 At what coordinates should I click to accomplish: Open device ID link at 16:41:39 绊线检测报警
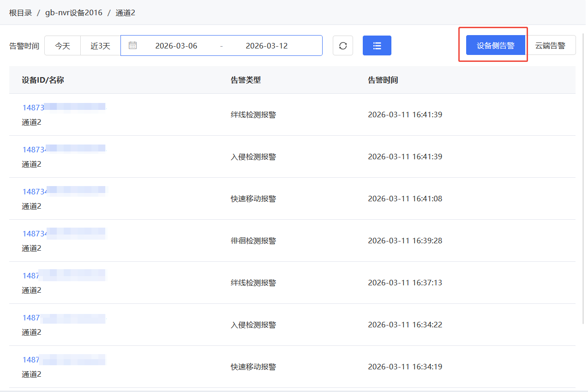pos(33,108)
